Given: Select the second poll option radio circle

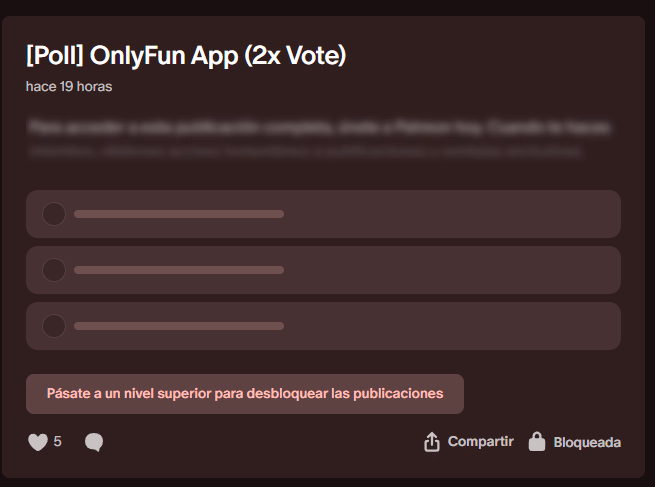Looking at the screenshot, I should (54, 270).
